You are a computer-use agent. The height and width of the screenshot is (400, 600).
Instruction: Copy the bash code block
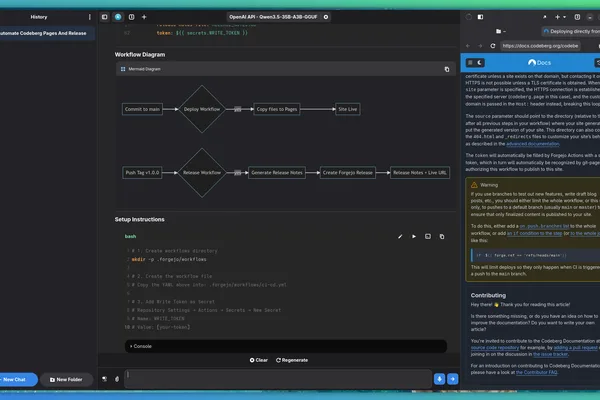442,237
